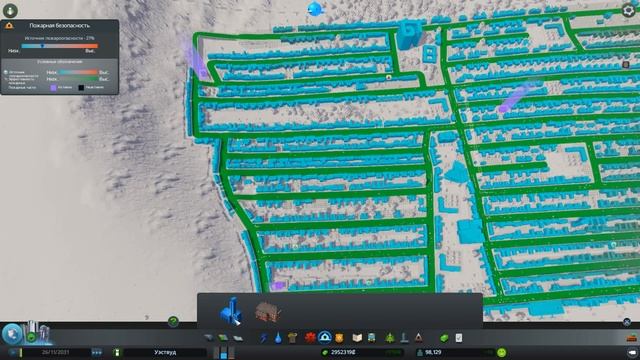Open the Healthcare services menu
This screenshot has width=640, height=360.
(x=310, y=338)
